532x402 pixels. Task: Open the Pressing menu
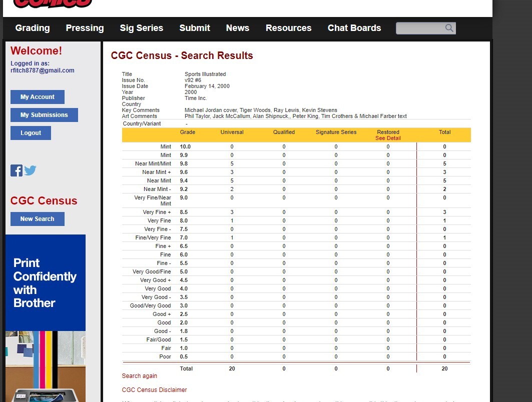85,28
